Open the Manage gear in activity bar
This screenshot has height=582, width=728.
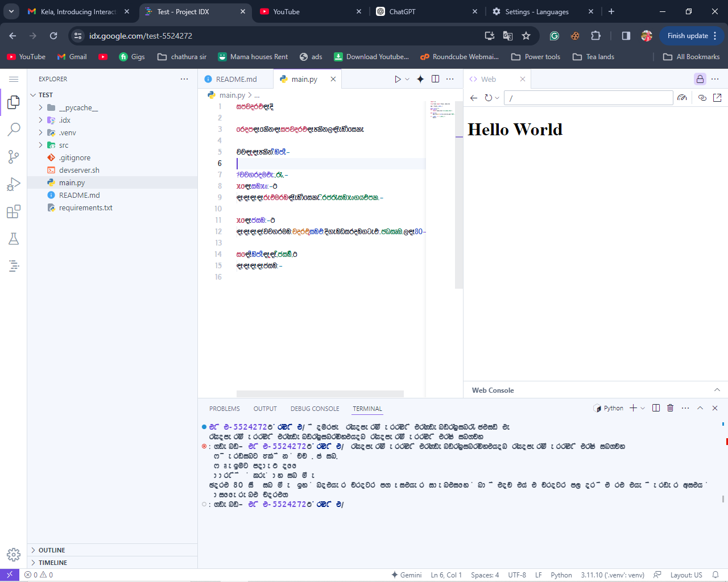pos(14,554)
